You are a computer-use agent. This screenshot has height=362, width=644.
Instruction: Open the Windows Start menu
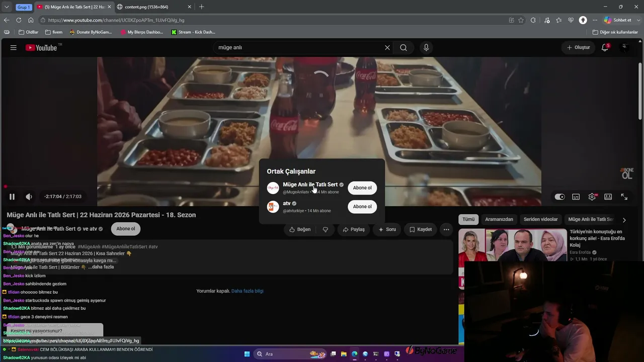coord(247,354)
